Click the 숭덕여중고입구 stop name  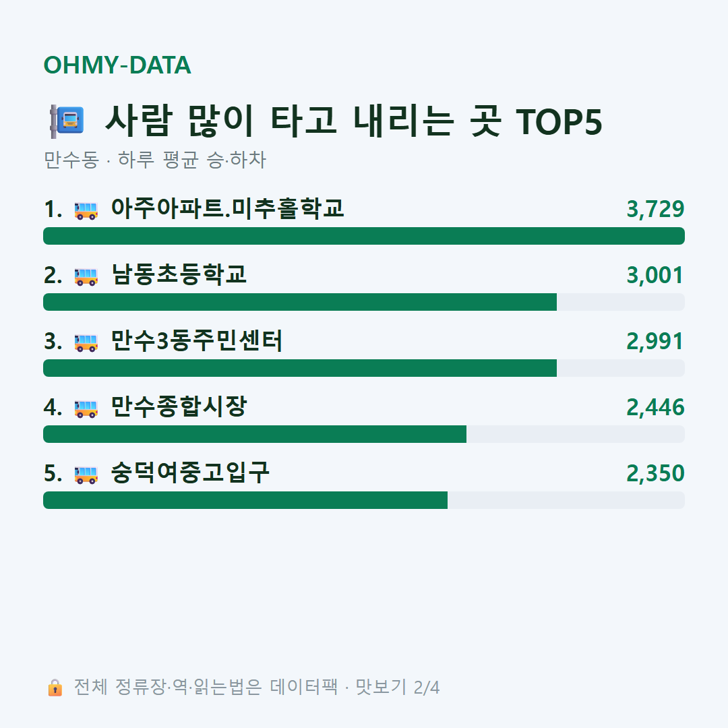click(190, 473)
